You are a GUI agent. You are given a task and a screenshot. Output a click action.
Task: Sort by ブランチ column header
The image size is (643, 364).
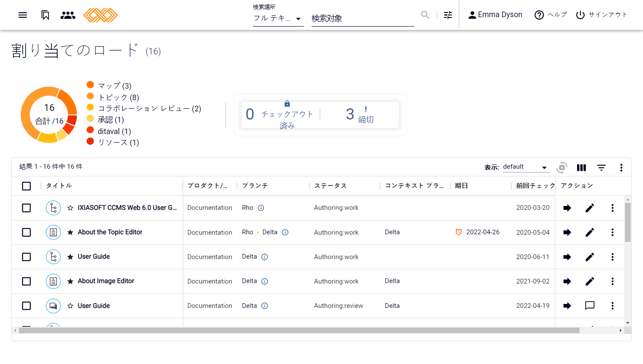click(255, 185)
